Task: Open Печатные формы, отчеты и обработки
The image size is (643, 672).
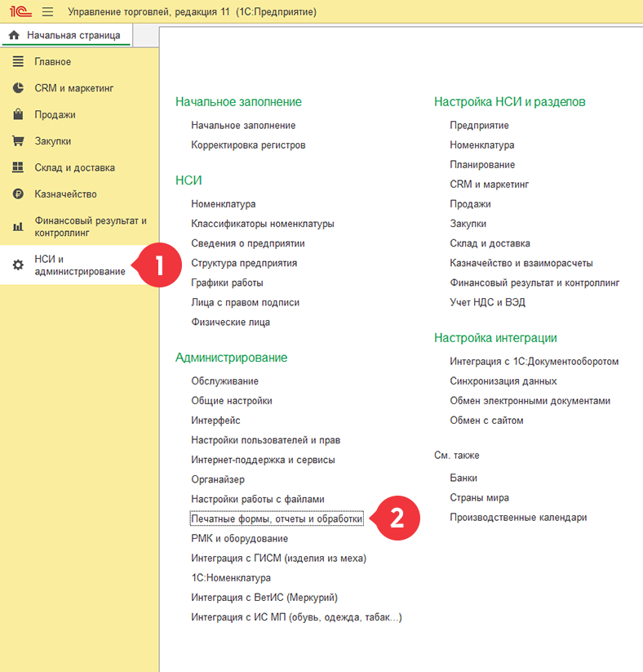Action: [x=277, y=519]
